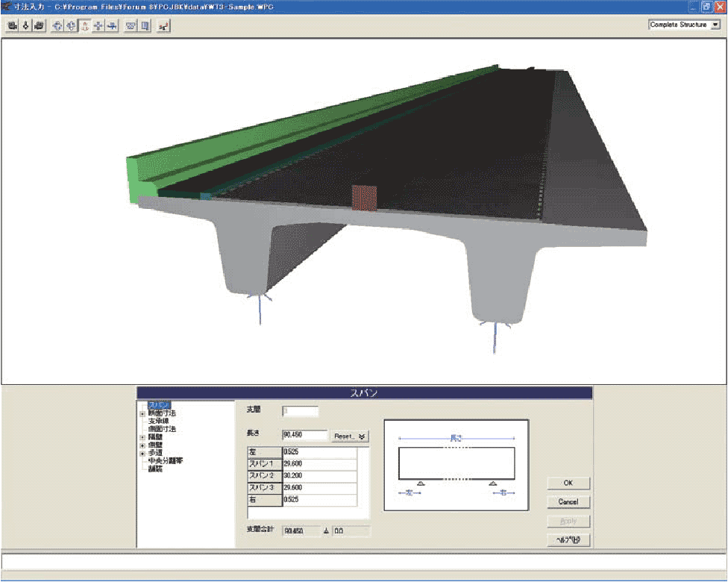This screenshot has height=582, width=728.
Task: Select the four-arrow pan tool icon
Action: point(98,26)
